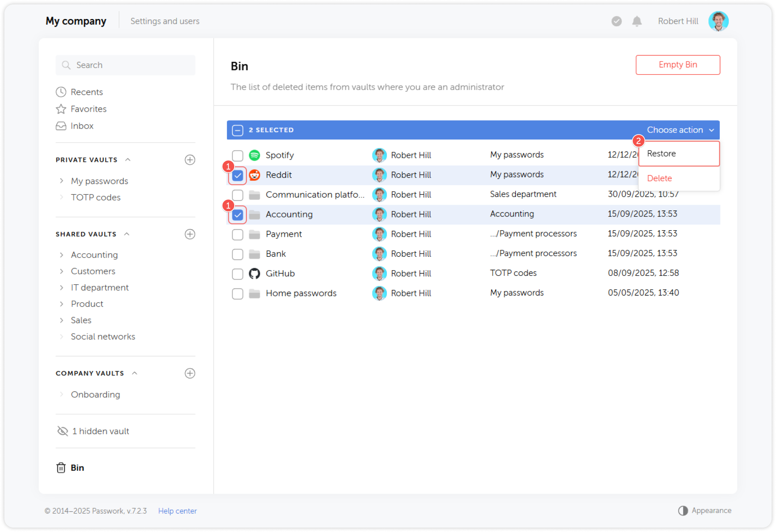Check the Spotify item checkbox
Viewport: 776px width, 532px height.
pos(237,155)
